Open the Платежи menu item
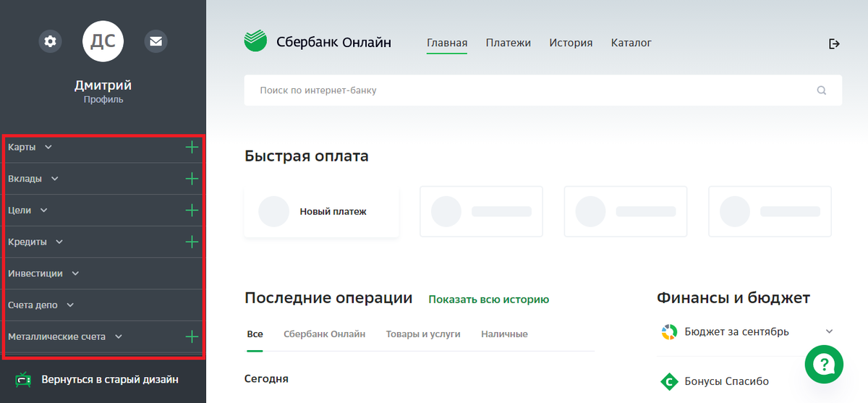868x403 pixels. point(509,43)
